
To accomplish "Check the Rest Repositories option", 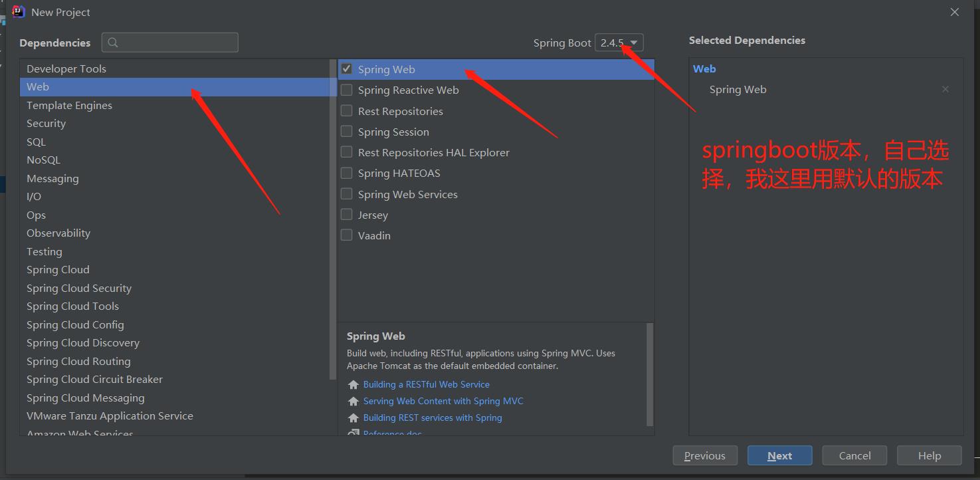I will [x=347, y=110].
